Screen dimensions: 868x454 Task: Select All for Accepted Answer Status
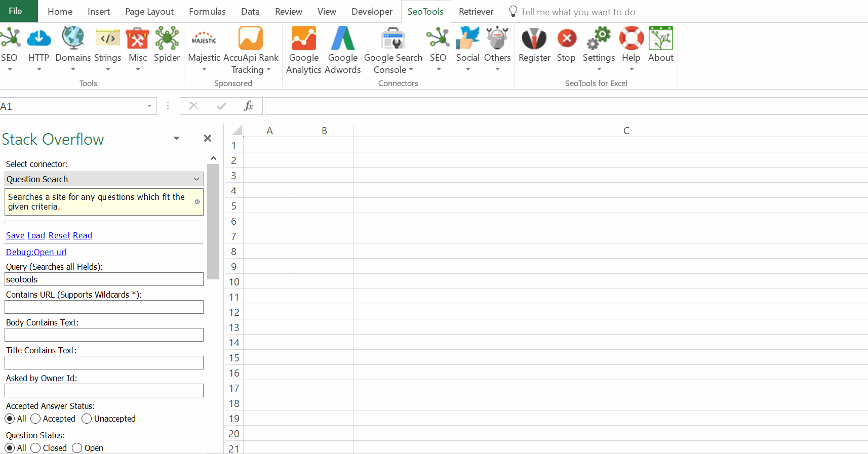tap(10, 419)
